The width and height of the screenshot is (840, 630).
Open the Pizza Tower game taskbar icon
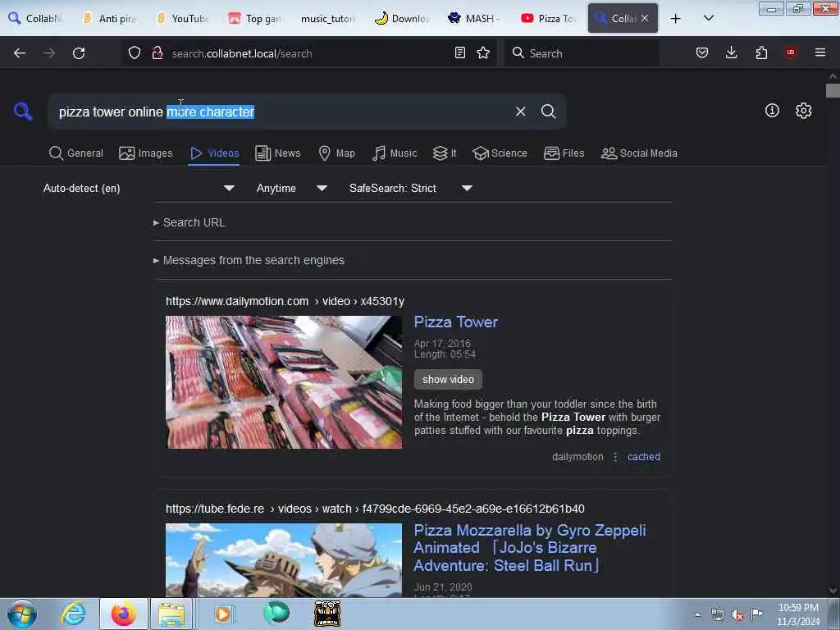pos(326,614)
